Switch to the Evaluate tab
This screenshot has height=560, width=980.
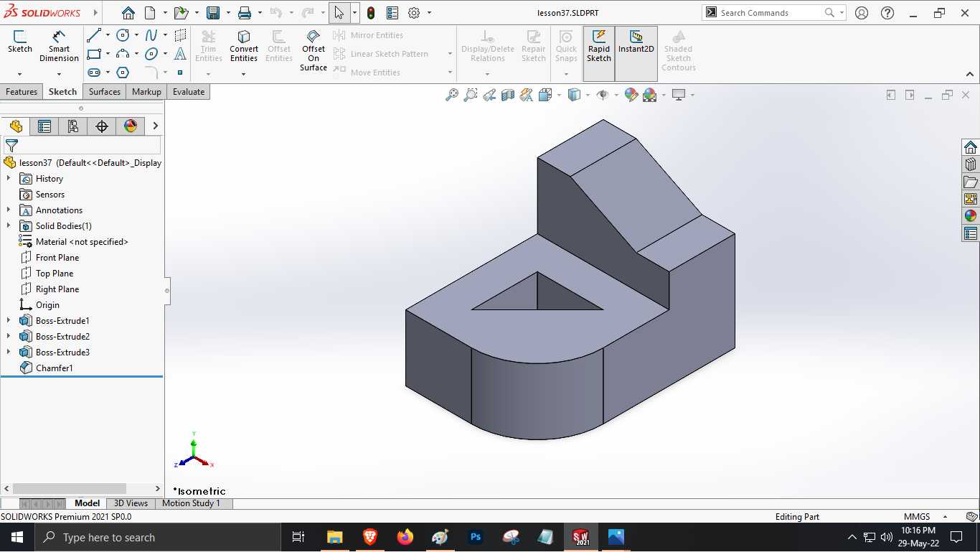click(189, 92)
